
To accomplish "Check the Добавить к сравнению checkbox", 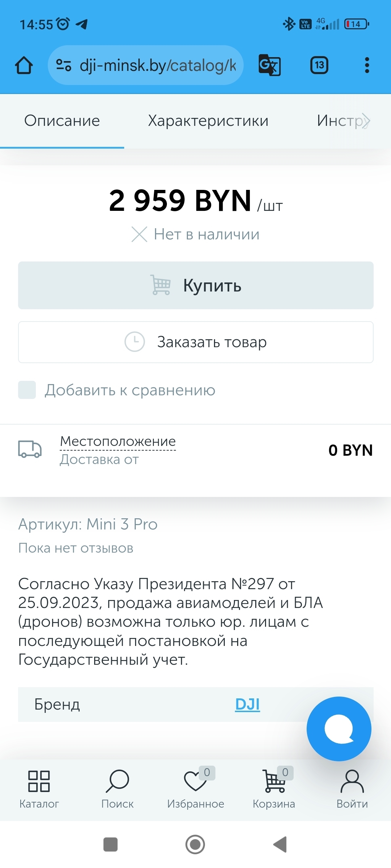I will [27, 390].
